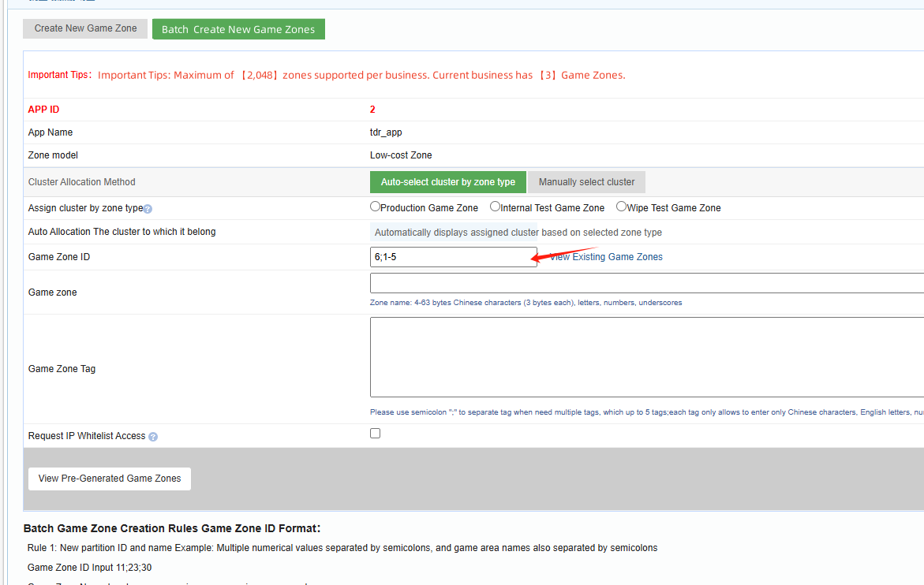Switch to Auto-select cluster by zone type

coord(447,181)
